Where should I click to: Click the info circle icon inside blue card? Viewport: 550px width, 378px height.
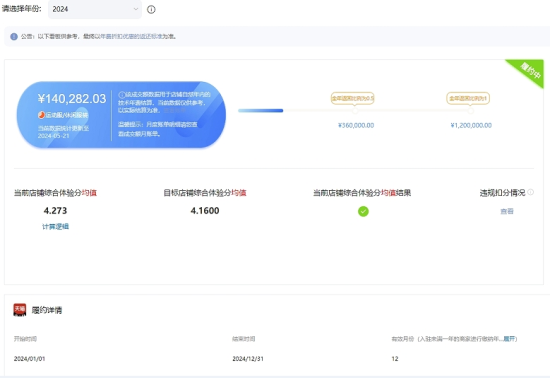pos(122,95)
